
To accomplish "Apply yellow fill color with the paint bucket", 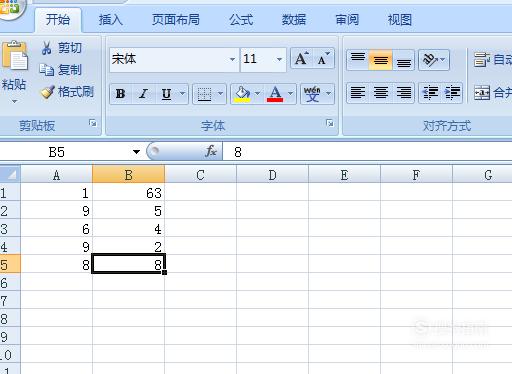I will point(242,94).
